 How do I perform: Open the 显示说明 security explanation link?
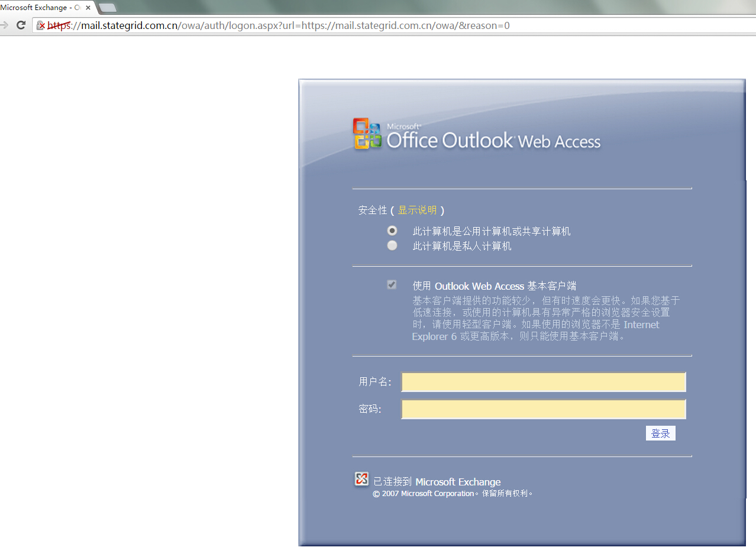[417, 210]
